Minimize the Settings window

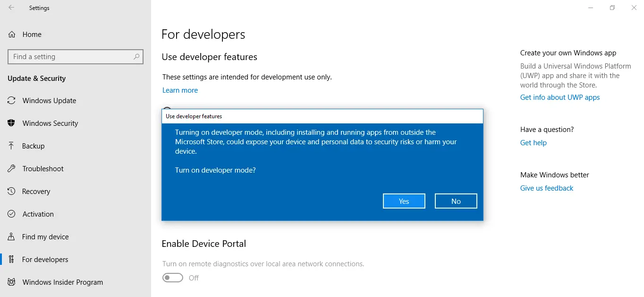point(591,8)
